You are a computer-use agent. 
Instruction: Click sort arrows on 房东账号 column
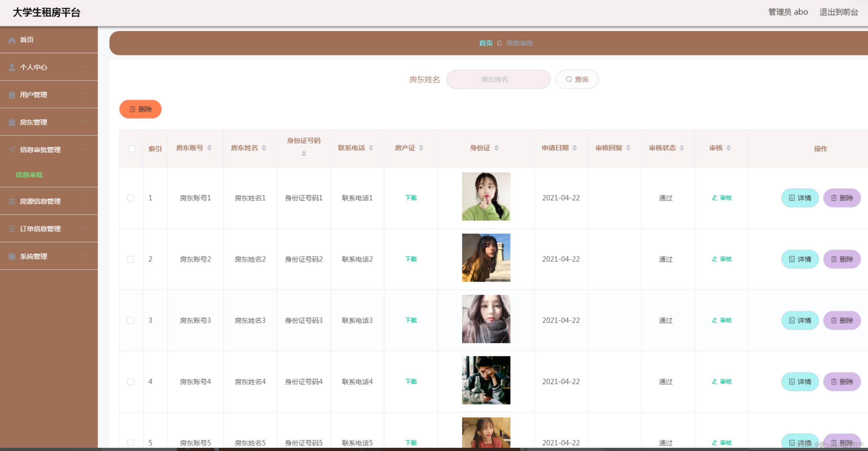[209, 148]
